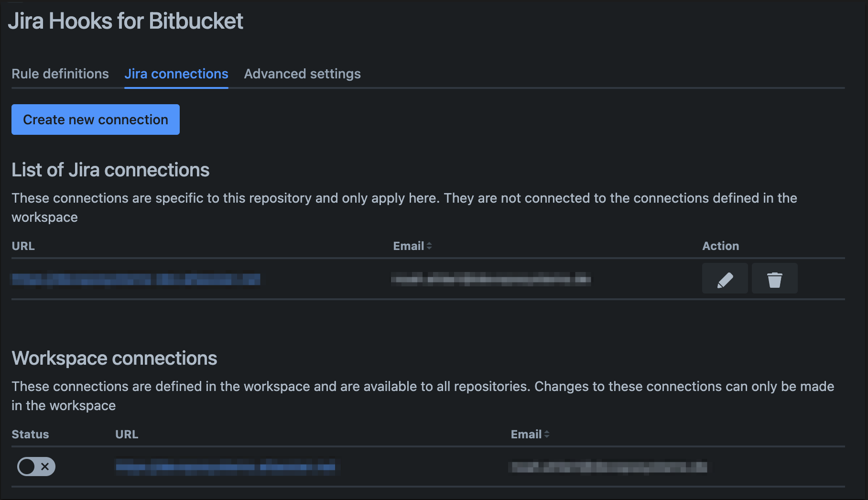
Task: Click sort arrows beside Email in repository list
Action: 429,246
